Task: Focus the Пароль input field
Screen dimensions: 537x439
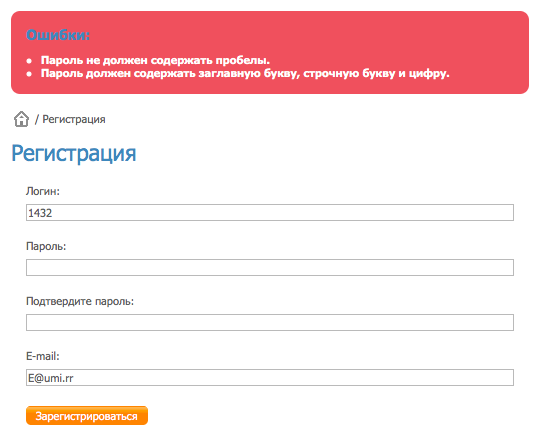Action: pos(270,267)
